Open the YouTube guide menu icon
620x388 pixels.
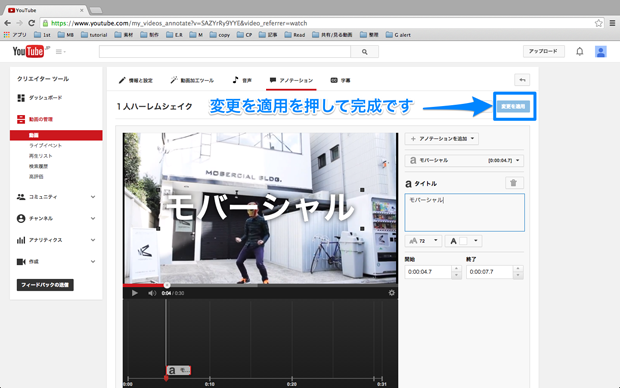point(60,51)
